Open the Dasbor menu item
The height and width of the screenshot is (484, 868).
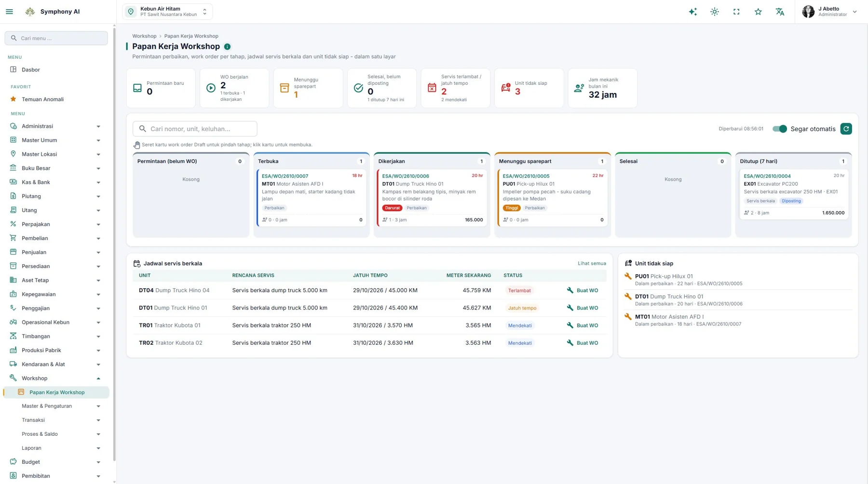click(x=56, y=70)
